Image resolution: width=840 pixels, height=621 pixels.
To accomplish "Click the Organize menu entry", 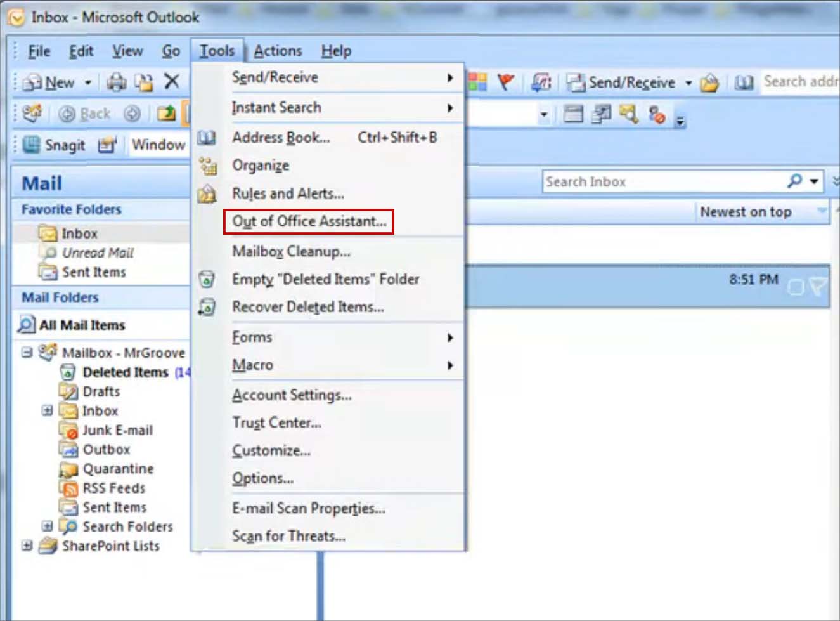I will (x=328, y=165).
